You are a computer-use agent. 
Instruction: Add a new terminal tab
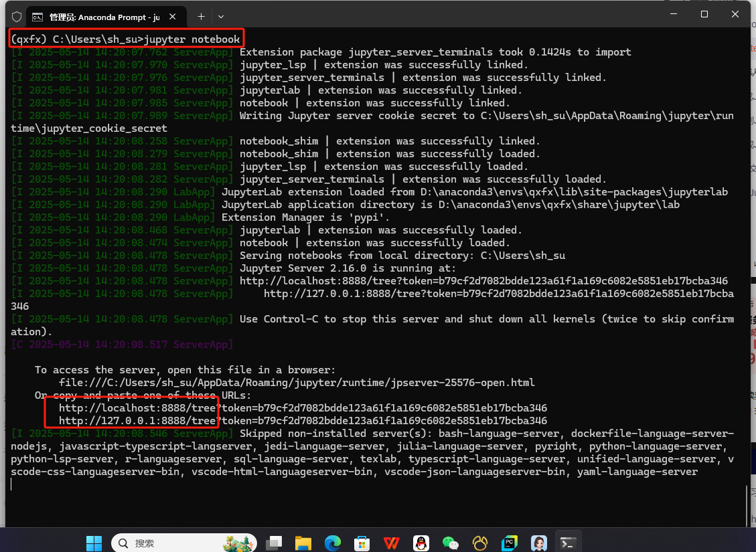pyautogui.click(x=201, y=17)
